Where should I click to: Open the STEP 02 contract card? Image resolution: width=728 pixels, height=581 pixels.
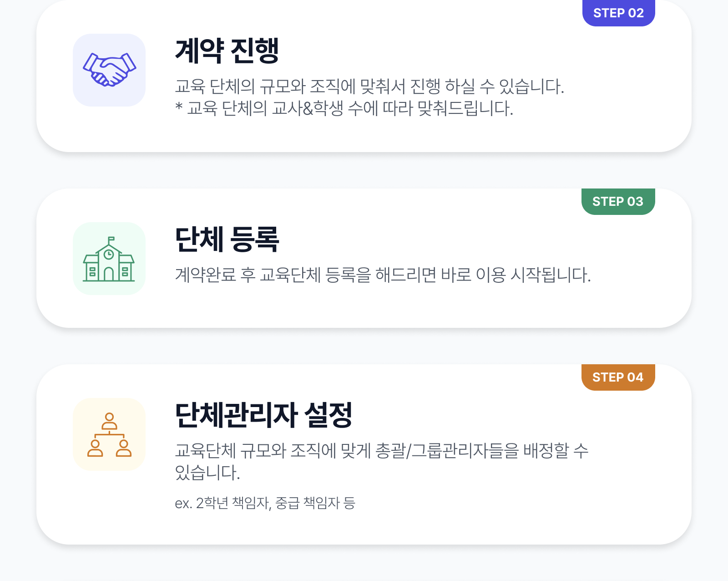[x=364, y=76]
